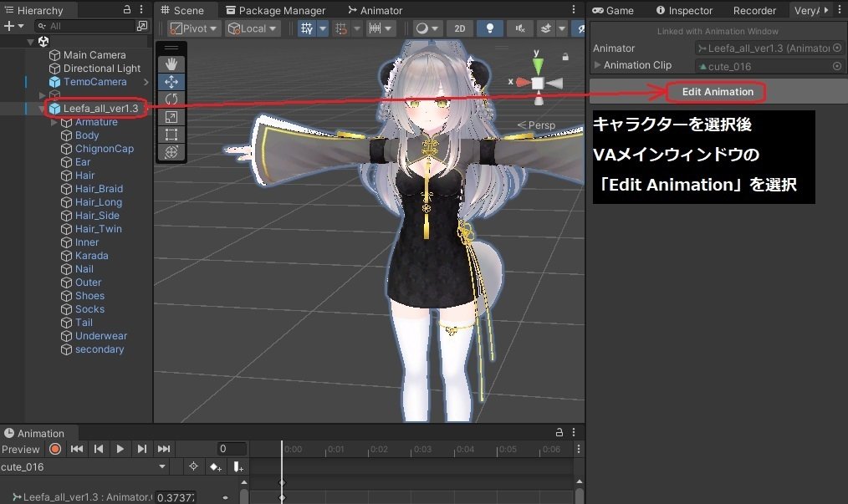Open Animation Clip object picker circle
This screenshot has height=504, width=848.
click(x=837, y=66)
